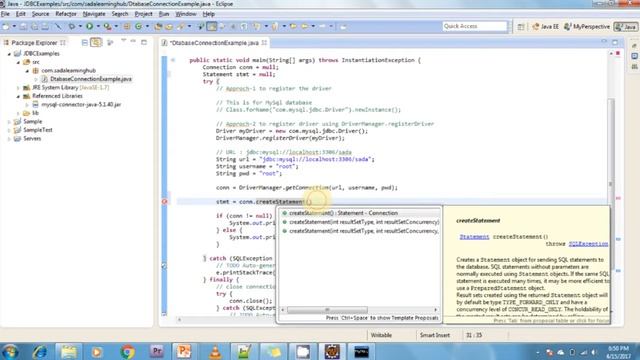Click the New Java Class green C icon

pyautogui.click(x=139, y=27)
